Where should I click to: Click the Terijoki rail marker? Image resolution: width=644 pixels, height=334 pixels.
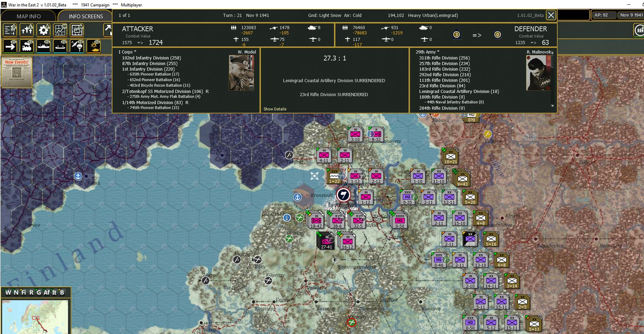[289, 155]
